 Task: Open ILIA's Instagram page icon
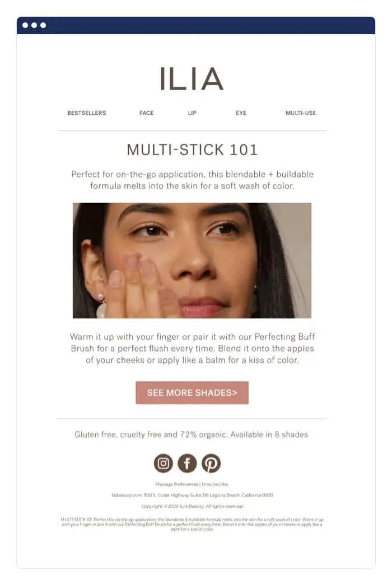pyautogui.click(x=164, y=463)
